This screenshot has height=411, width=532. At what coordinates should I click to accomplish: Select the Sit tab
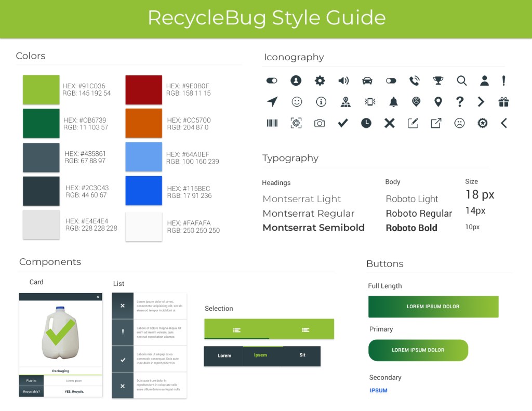coord(302,355)
